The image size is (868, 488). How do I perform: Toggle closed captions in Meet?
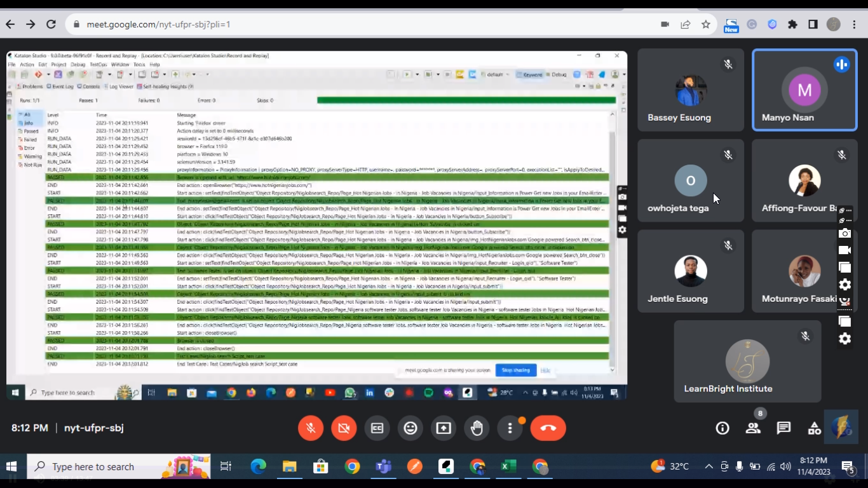point(377,428)
